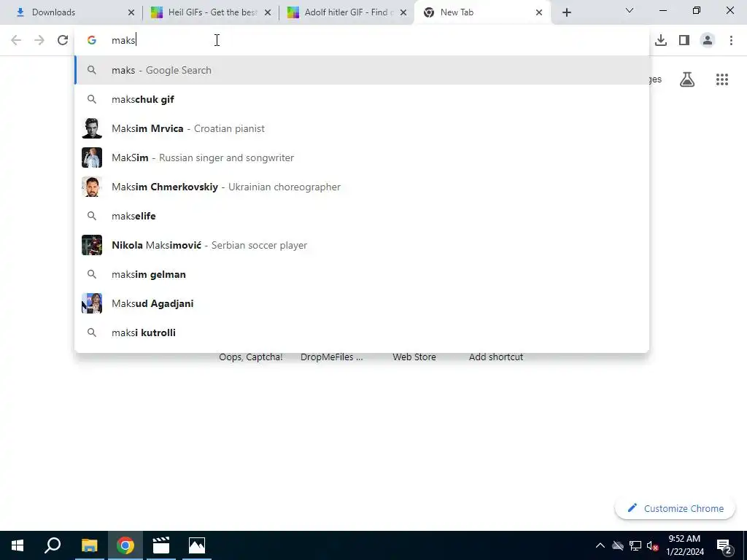The width and height of the screenshot is (747, 560).
Task: Click Maksim Mrvica thumbnail photo
Action: click(91, 128)
